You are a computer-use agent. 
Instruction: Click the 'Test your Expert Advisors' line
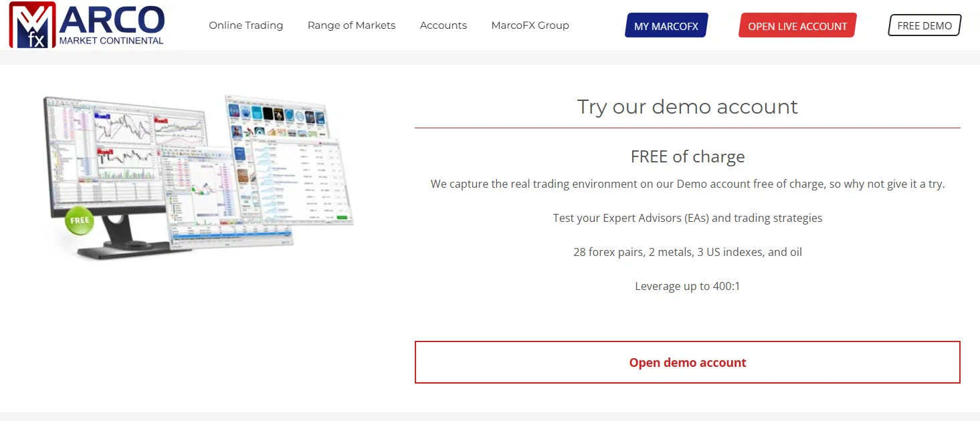tap(688, 218)
